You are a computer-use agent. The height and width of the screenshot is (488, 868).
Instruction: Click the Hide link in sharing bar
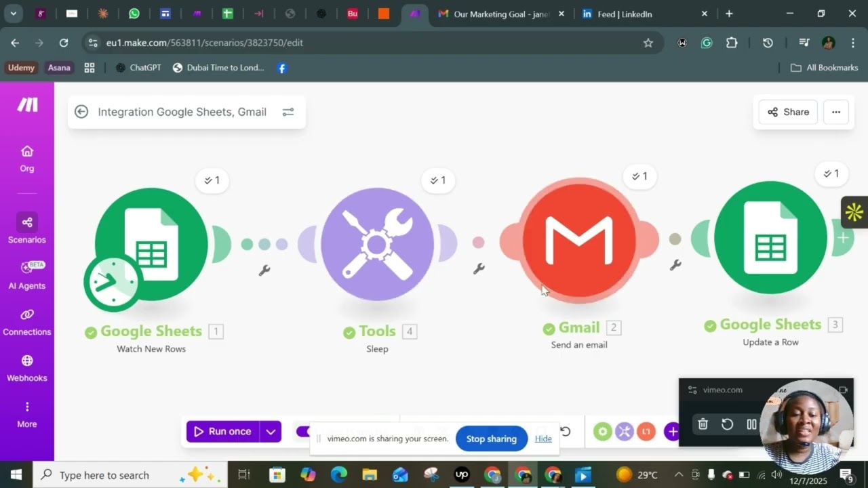[x=543, y=439]
